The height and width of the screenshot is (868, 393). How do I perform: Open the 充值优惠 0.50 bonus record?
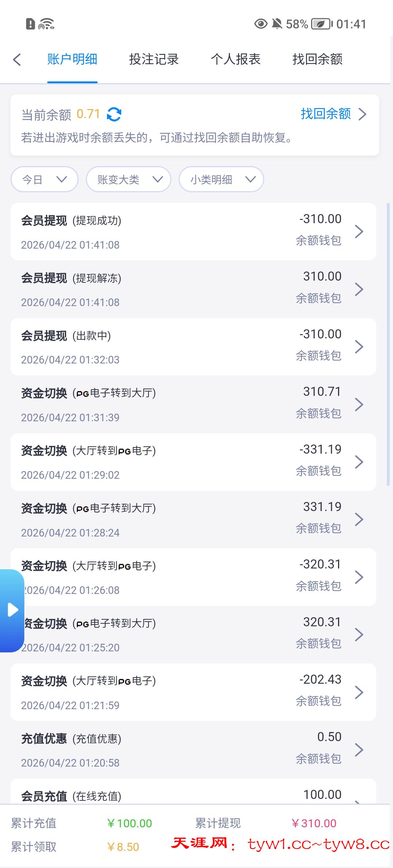pyautogui.click(x=193, y=750)
